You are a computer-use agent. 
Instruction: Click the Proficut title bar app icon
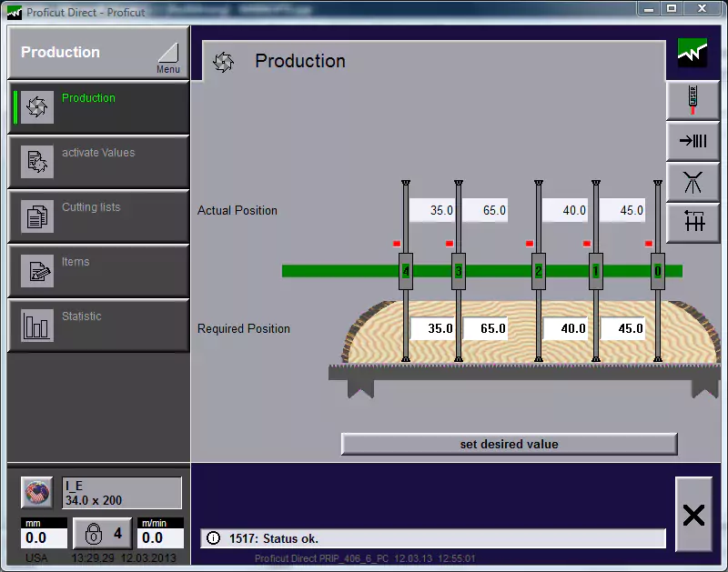pos(15,13)
